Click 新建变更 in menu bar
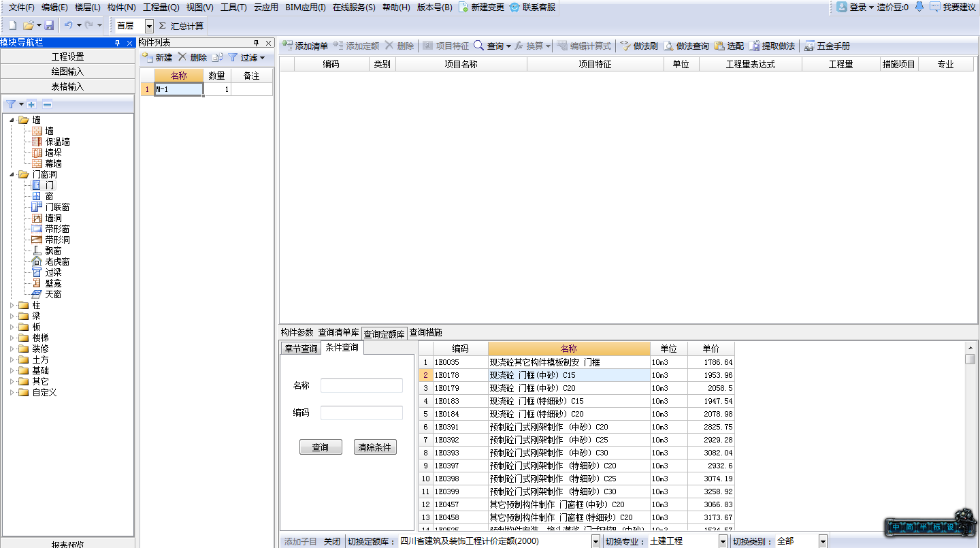The image size is (980, 548). click(x=483, y=7)
